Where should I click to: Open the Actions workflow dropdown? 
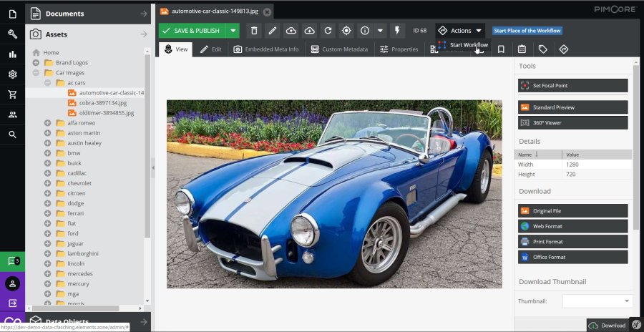click(460, 31)
